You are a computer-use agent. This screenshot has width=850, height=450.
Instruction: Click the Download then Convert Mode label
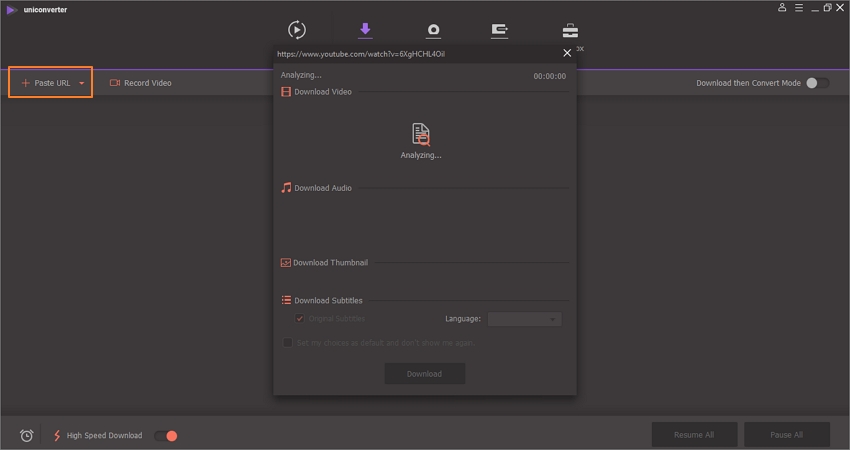click(x=748, y=83)
